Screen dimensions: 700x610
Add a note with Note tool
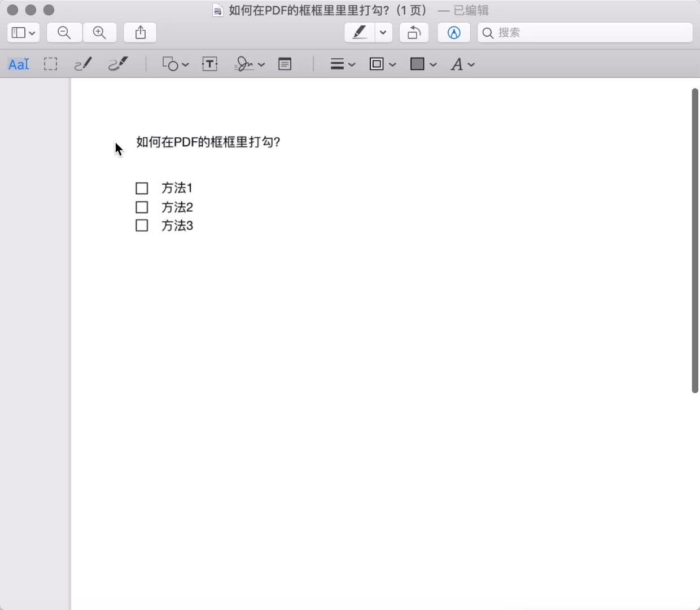285,64
